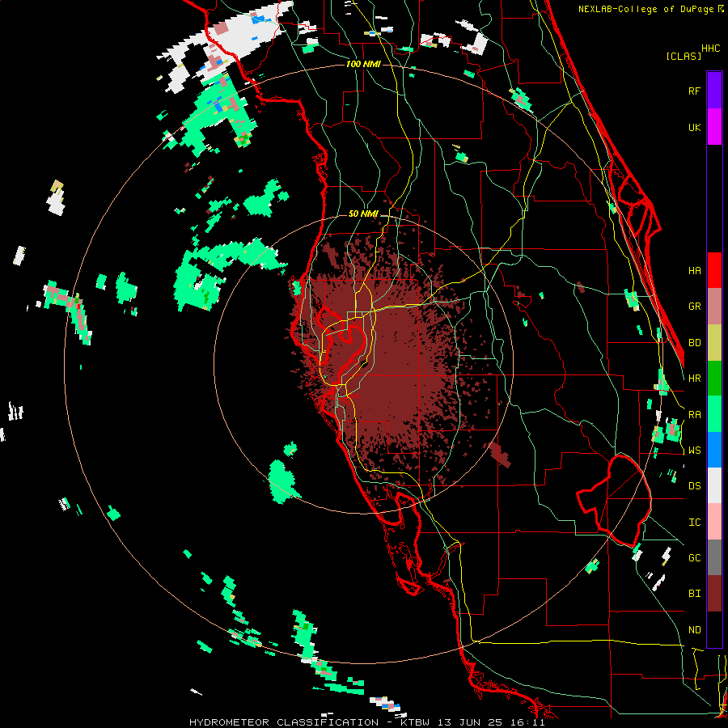Click the HYDROMETEOR CLASSIFICATION title text
Screen dimensions: 728x728
pyautogui.click(x=284, y=722)
